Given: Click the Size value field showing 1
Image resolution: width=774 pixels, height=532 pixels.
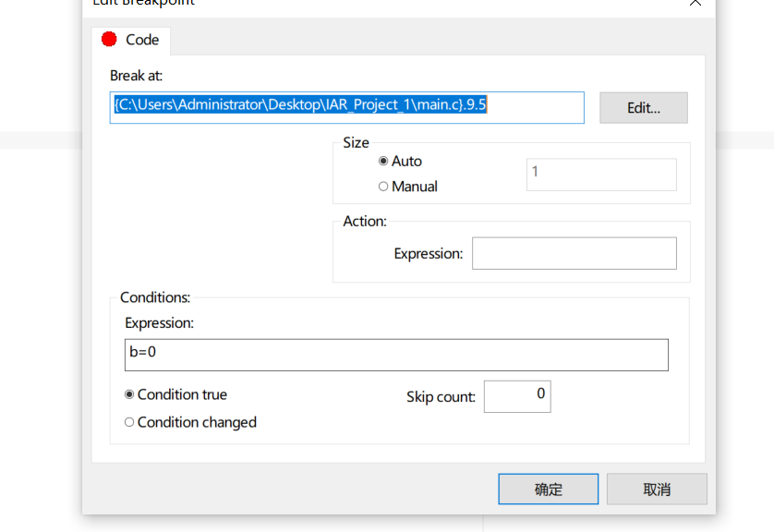Looking at the screenshot, I should click(601, 175).
